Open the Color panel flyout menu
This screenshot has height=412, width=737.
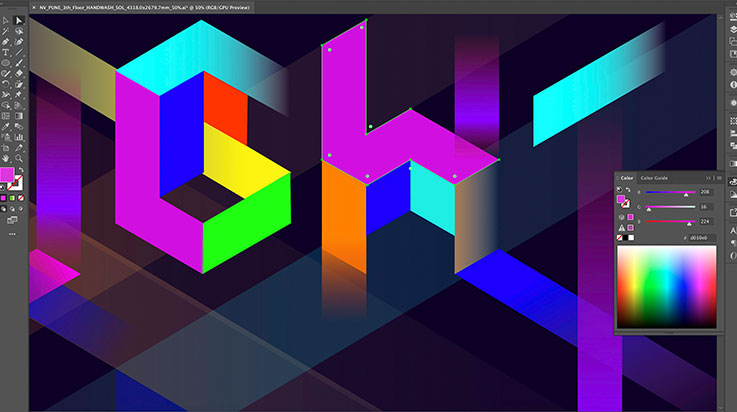coord(718,178)
